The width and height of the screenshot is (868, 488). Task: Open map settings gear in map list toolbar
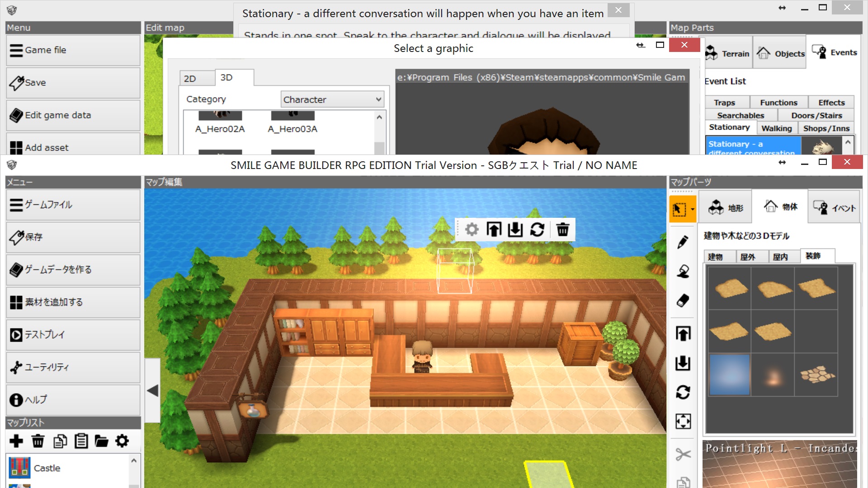click(122, 441)
